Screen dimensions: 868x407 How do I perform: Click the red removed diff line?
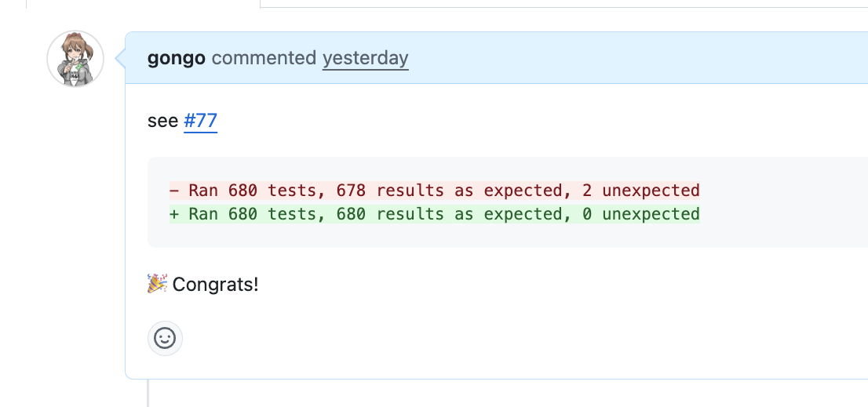point(435,191)
